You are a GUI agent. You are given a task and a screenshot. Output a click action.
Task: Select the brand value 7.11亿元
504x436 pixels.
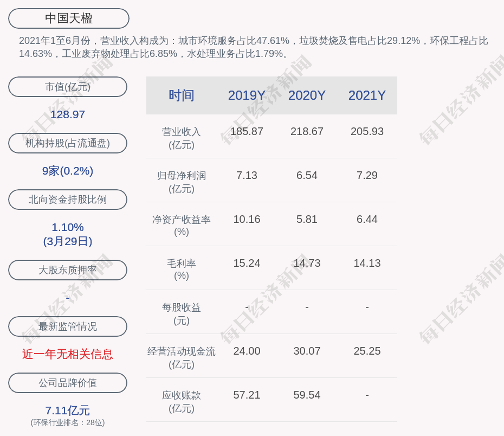68,411
